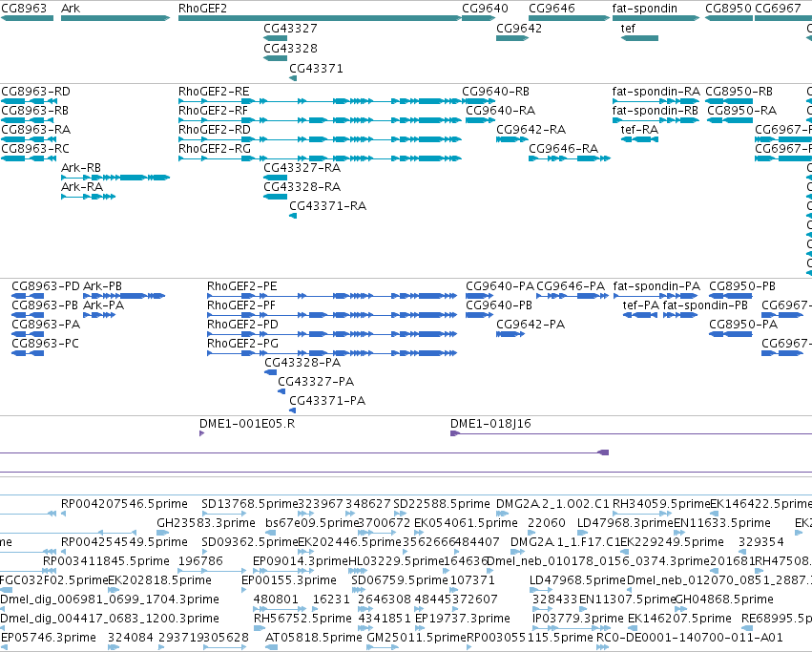Click the CG8950 gene label
812x652 pixels.
coord(728,9)
